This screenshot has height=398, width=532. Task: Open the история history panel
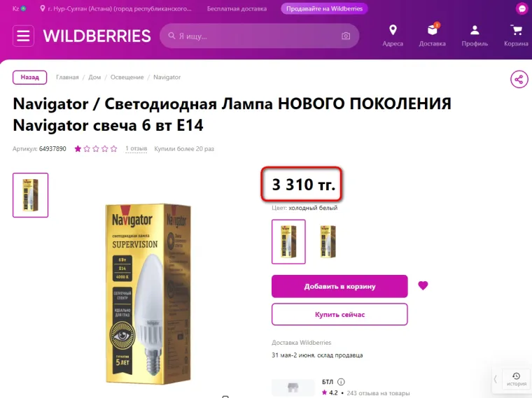point(517,379)
